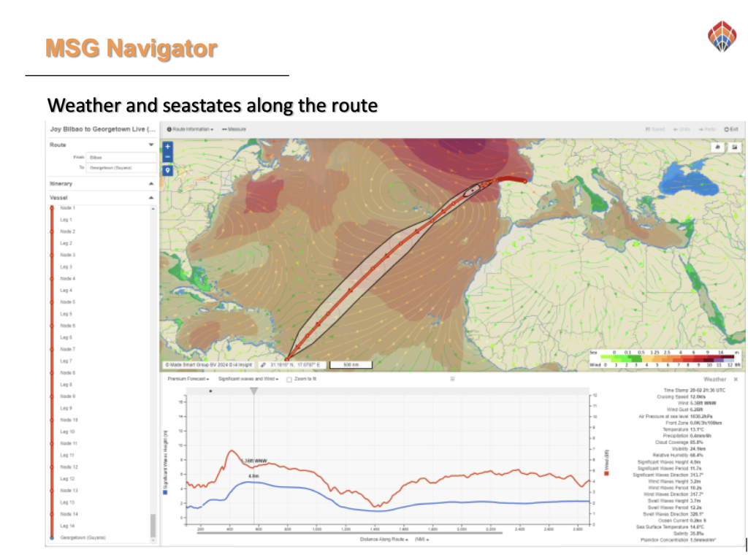Zoom out of the map with the minus button
The width and height of the screenshot is (748, 560).
click(167, 157)
